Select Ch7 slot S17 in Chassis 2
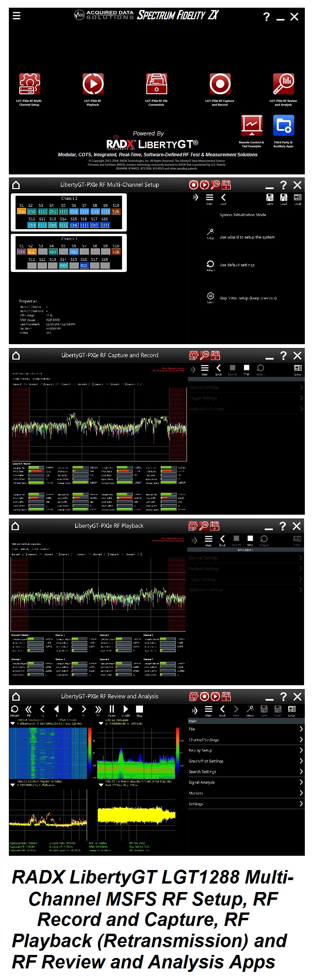This screenshot has height=980, width=316. point(94,225)
